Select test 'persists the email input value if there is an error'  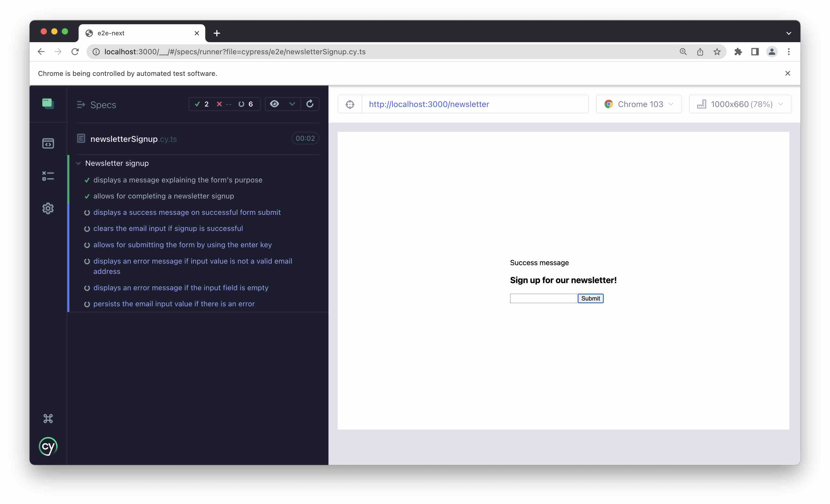[174, 304]
